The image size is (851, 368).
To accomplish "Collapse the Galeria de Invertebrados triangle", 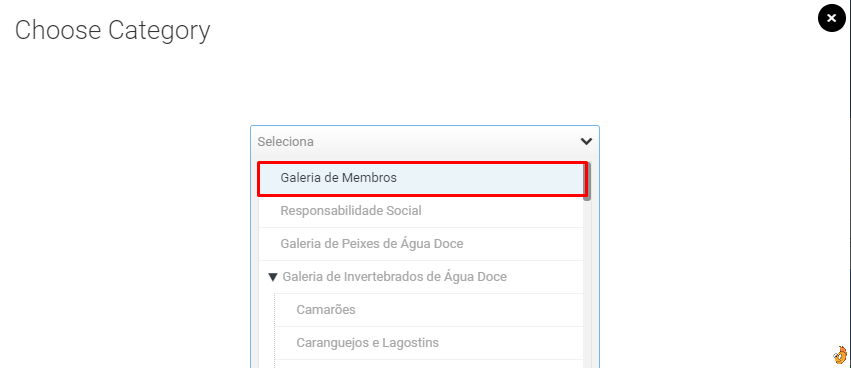I will click(x=273, y=277).
